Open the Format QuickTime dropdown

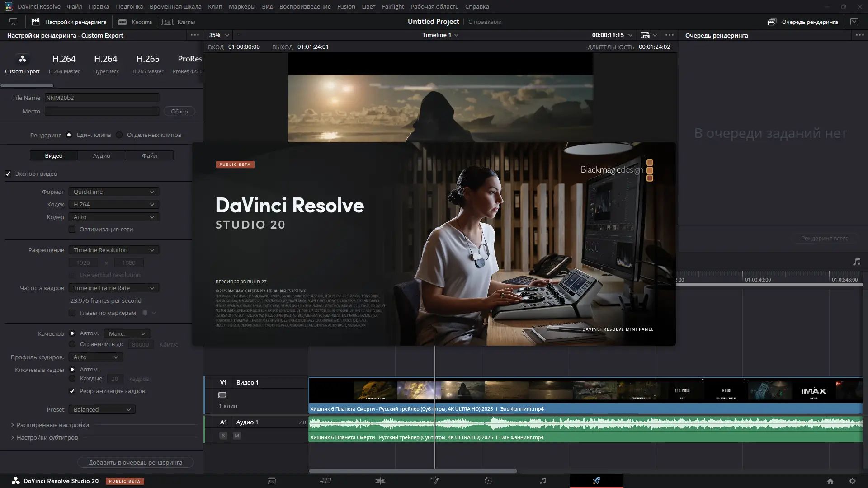(113, 192)
